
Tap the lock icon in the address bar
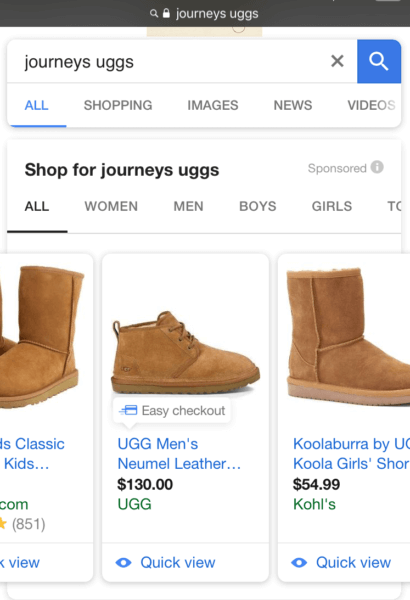[166, 13]
